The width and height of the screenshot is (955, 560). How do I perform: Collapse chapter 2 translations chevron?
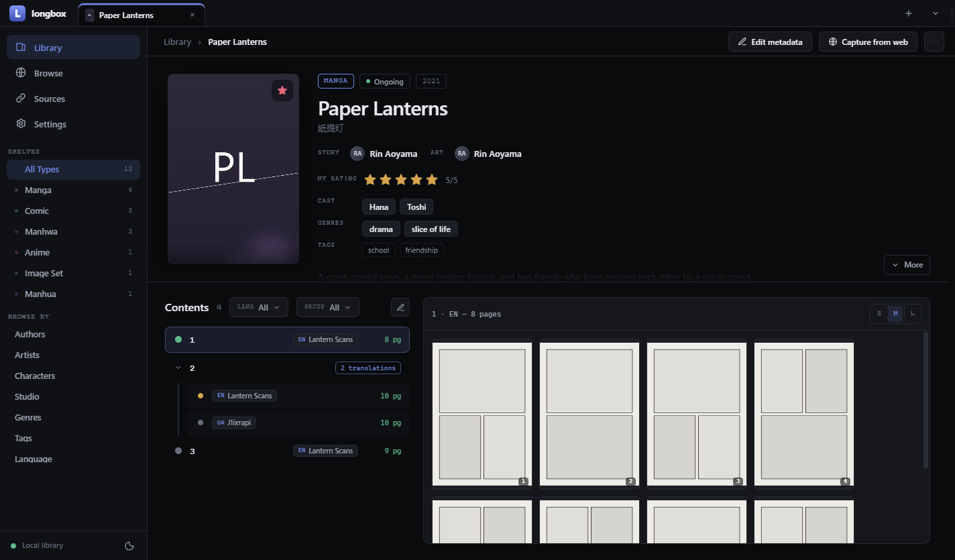178,368
